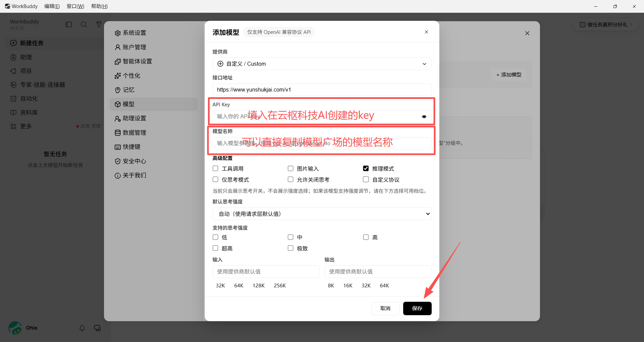Click the 快捷键 keyboard icon
Screen dimensions: 644x342
[118, 147]
